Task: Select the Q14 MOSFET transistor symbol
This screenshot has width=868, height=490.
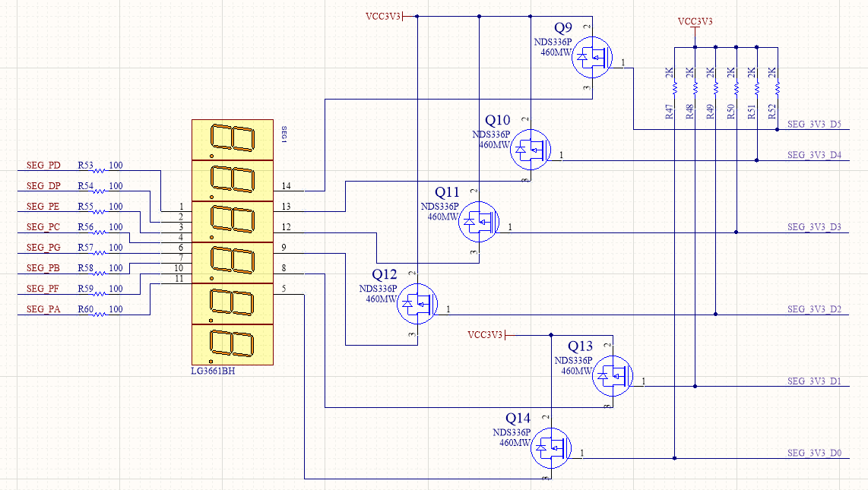Action: click(551, 447)
